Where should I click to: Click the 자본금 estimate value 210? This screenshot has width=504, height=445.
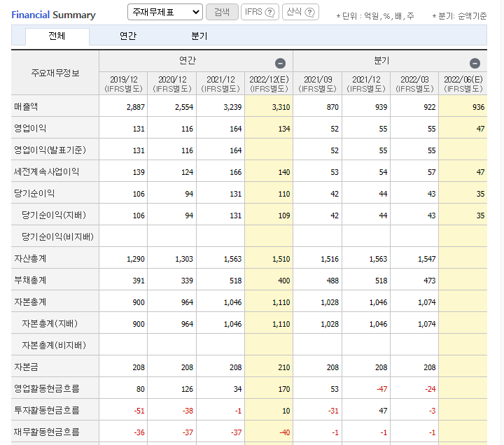(284, 367)
